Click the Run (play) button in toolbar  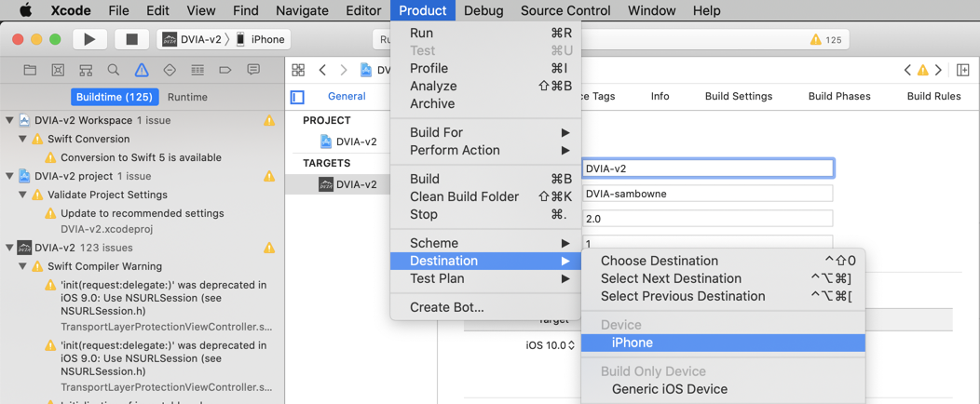tap(89, 39)
